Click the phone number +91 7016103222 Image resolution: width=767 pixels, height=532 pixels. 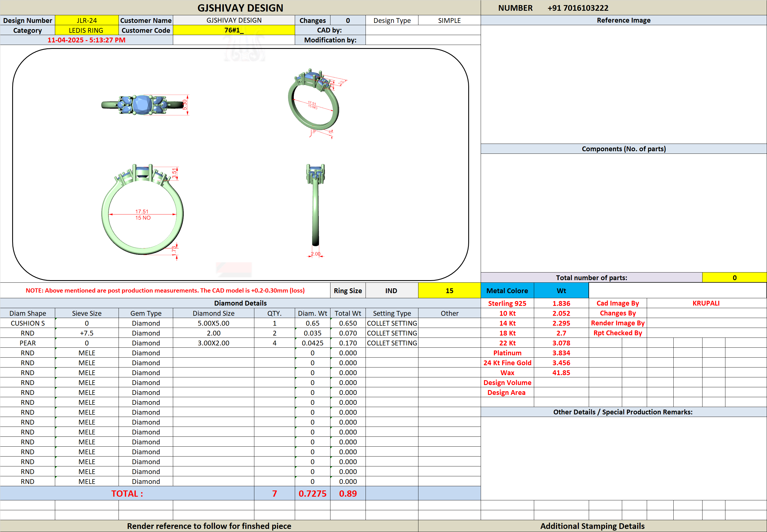point(578,8)
